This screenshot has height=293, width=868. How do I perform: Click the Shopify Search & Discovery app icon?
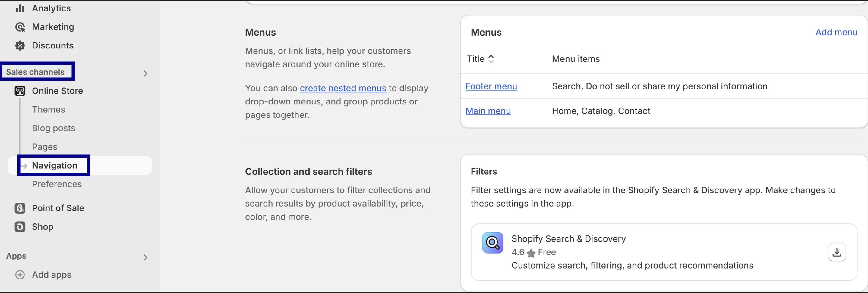[x=492, y=242]
